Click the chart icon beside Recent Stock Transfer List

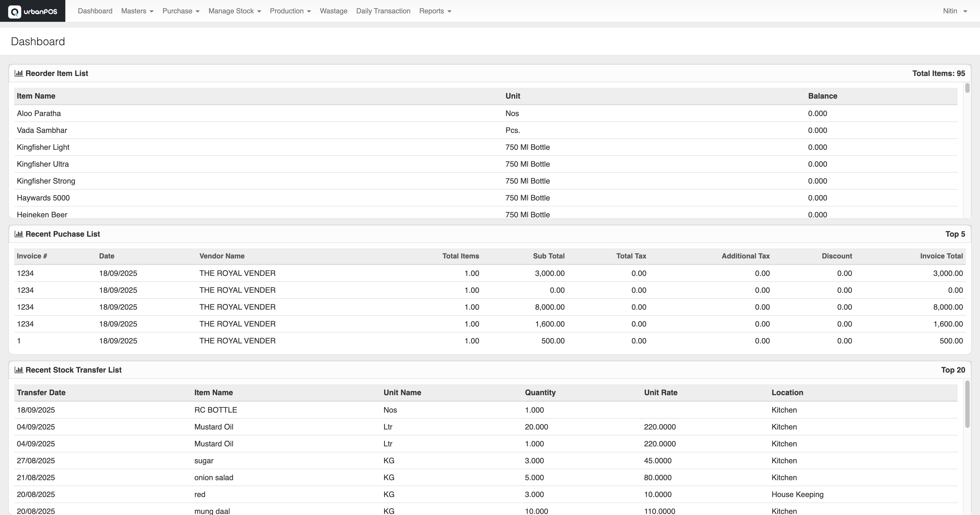(19, 370)
